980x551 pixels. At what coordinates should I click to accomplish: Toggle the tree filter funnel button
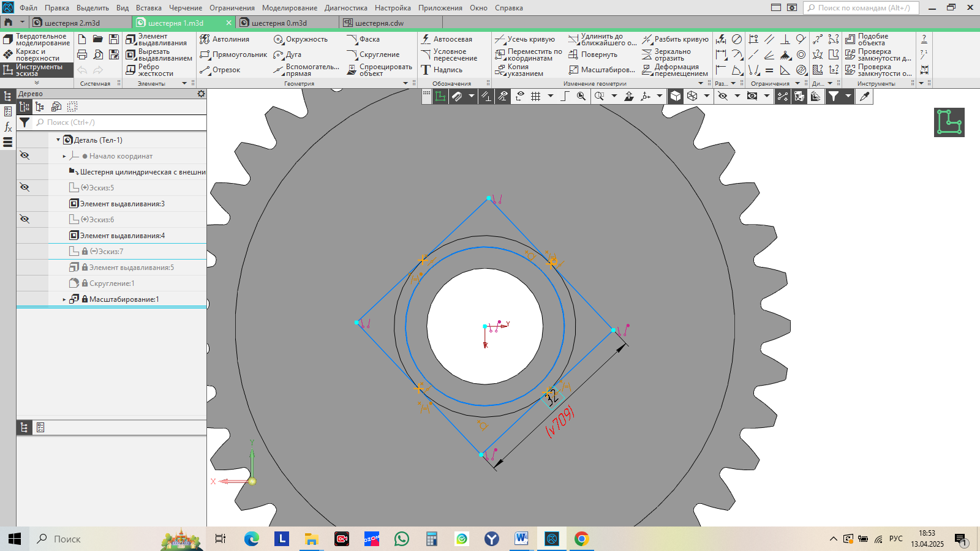coord(24,122)
